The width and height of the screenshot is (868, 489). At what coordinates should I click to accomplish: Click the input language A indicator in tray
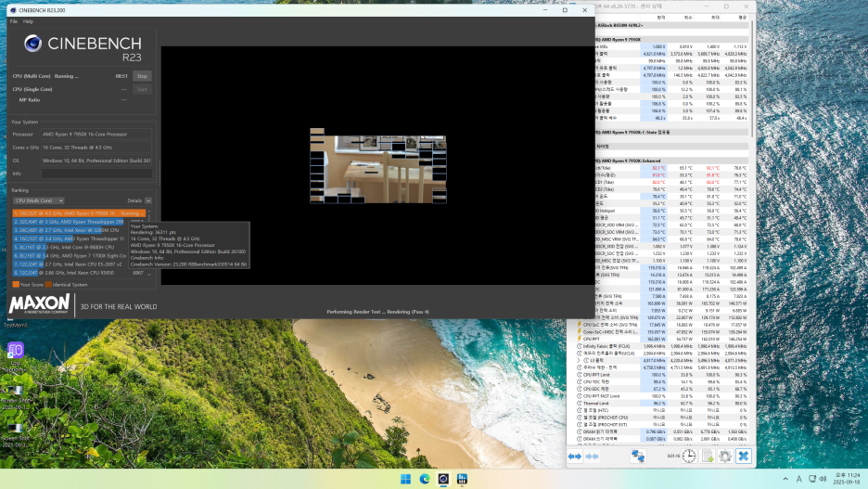[x=798, y=479]
